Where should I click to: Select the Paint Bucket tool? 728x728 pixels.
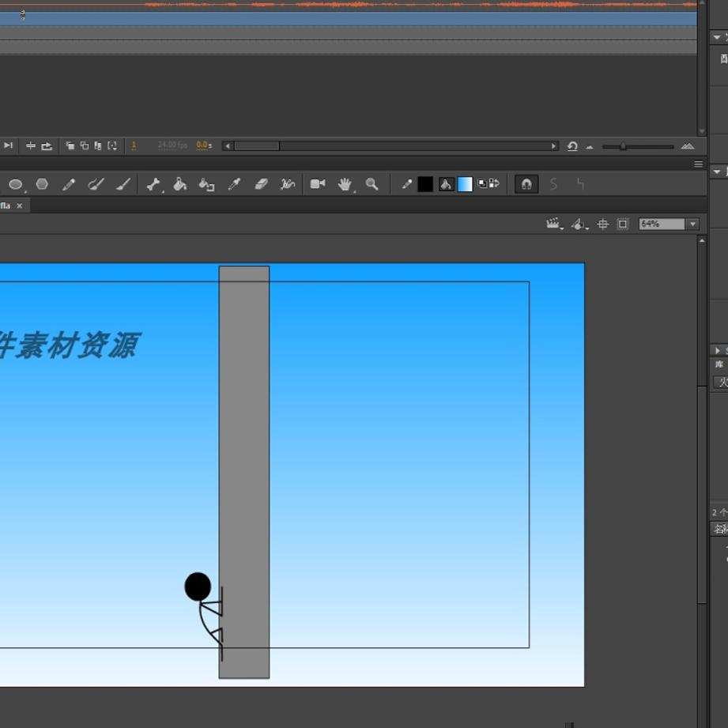pos(179,184)
